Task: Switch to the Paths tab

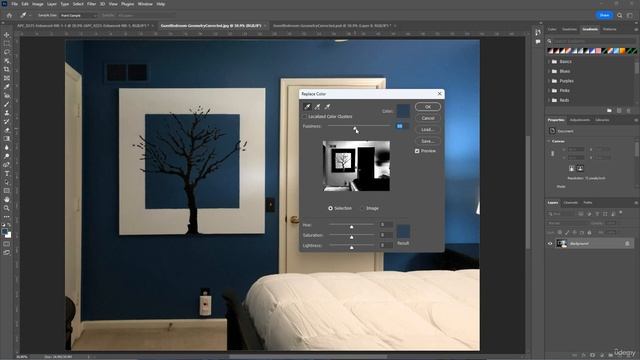Action: pos(587,202)
